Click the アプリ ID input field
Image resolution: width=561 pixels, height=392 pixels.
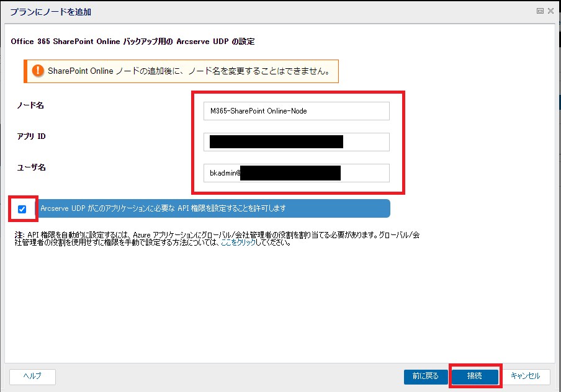(x=296, y=142)
